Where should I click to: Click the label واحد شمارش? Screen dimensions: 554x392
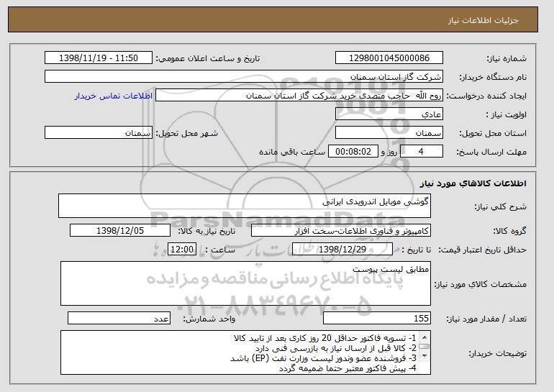coord(209,319)
